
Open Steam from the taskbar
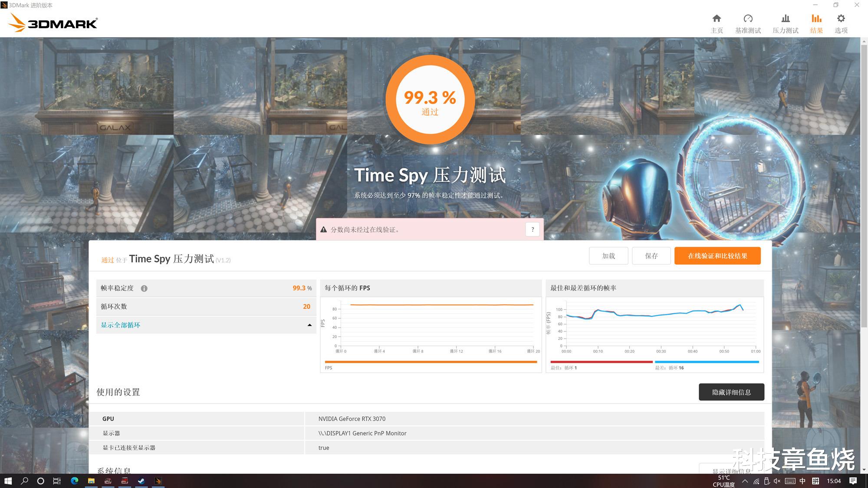click(x=141, y=481)
